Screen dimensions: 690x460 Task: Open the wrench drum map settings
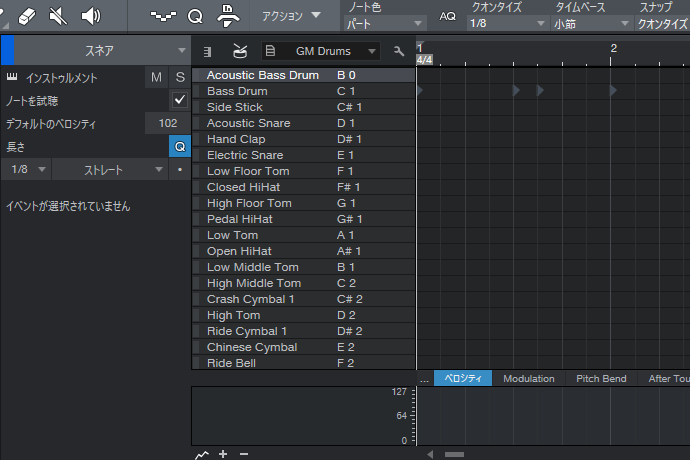click(x=400, y=51)
